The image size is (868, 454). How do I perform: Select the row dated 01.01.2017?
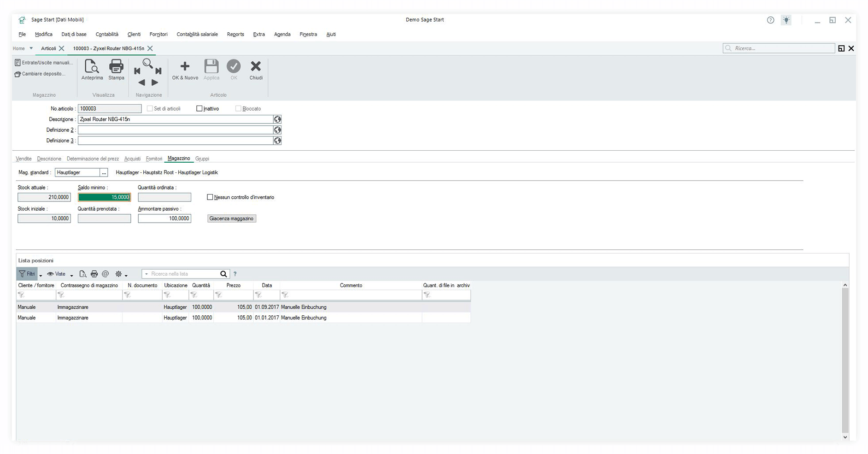(x=243, y=318)
